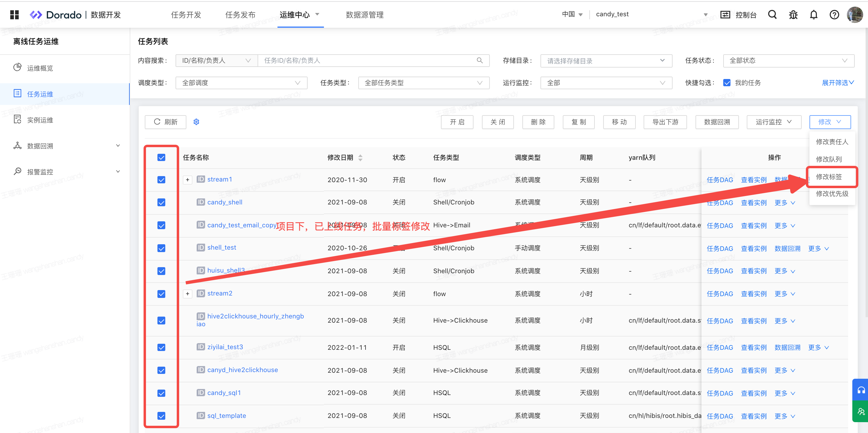This screenshot has height=433, width=868.
Task: Sort by 修改日期 column arrows
Action: pyautogui.click(x=360, y=157)
